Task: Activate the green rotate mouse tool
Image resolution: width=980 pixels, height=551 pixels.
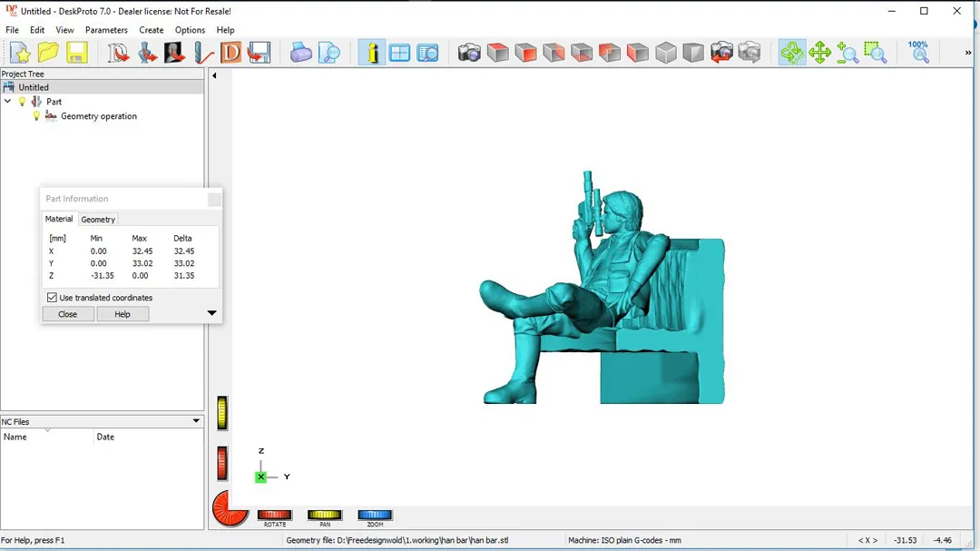Action: [792, 53]
